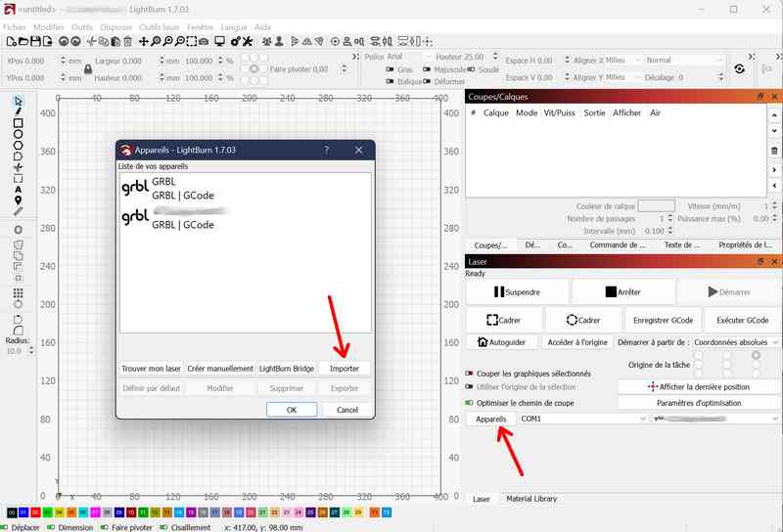Open the COM1 port dropdown

pyautogui.click(x=582, y=419)
